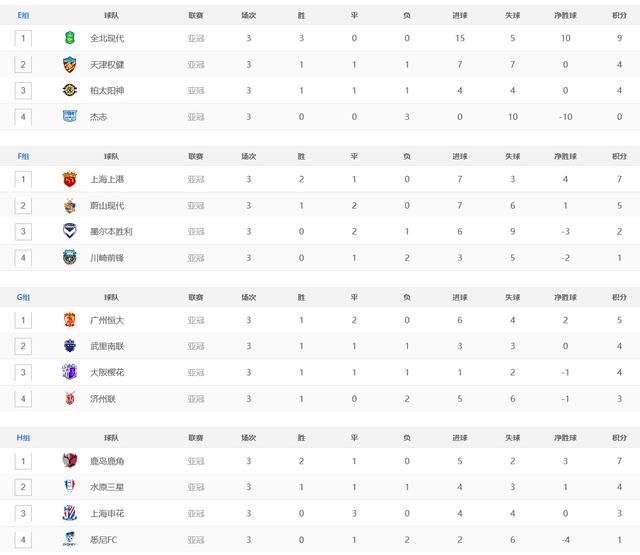Open the 上海申花 club logo

[69, 513]
